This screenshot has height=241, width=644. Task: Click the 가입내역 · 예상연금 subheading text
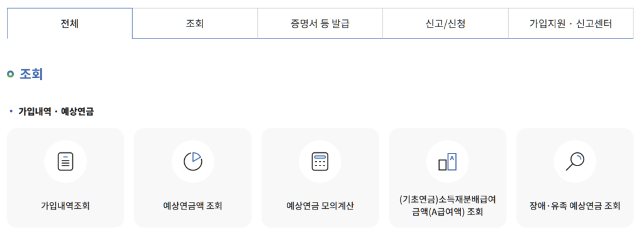pos(56,111)
